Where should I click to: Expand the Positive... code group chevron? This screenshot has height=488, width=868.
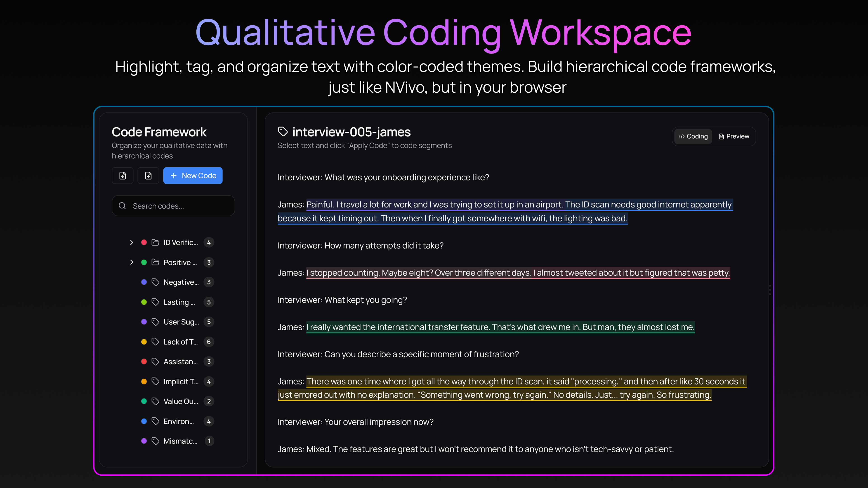(132, 262)
